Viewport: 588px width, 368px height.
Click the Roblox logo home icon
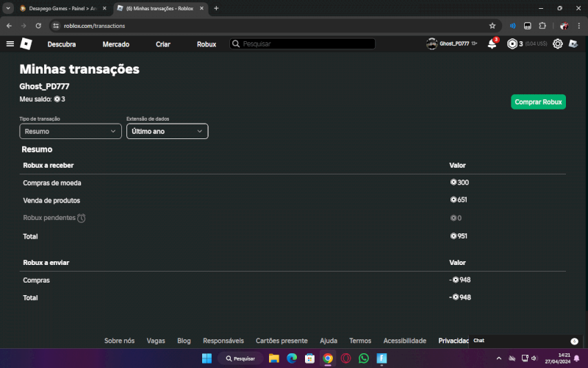pyautogui.click(x=26, y=44)
